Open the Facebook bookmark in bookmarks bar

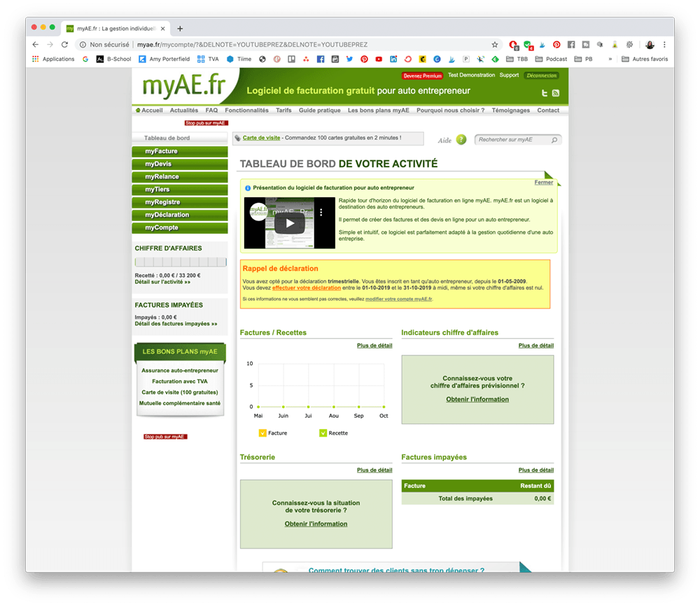point(321,59)
